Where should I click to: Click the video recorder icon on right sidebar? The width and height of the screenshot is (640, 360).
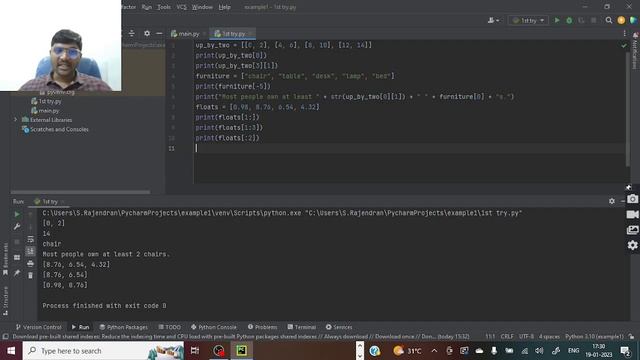[633, 214]
